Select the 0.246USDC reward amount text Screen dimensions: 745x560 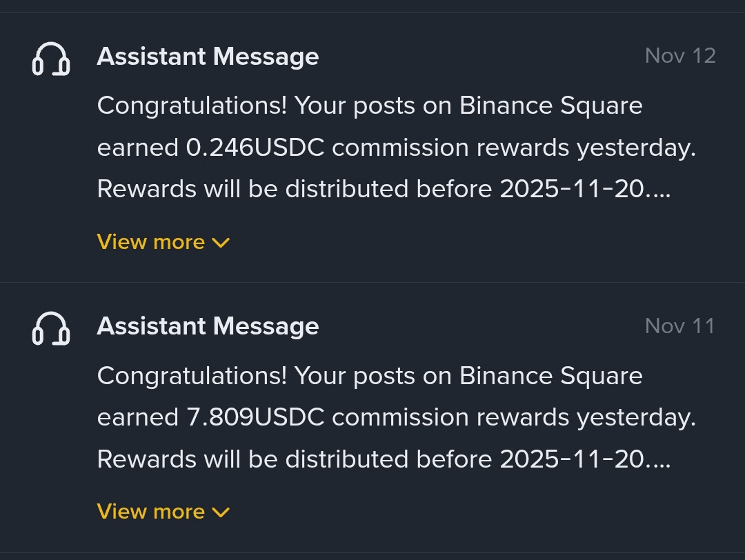click(x=255, y=148)
